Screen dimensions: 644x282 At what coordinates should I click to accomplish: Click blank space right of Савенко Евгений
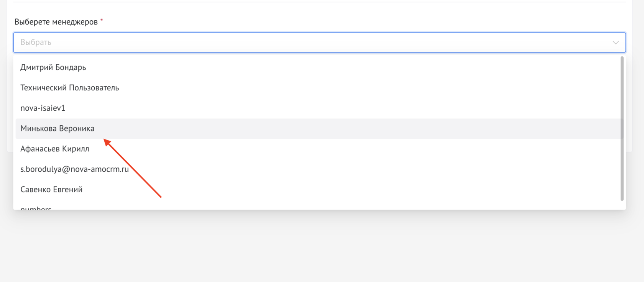point(345,190)
